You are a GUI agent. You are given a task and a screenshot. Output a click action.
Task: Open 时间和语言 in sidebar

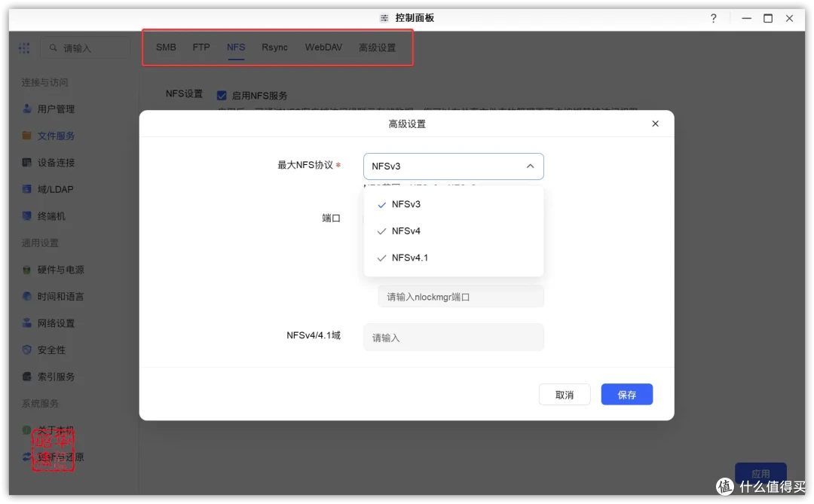[61, 296]
